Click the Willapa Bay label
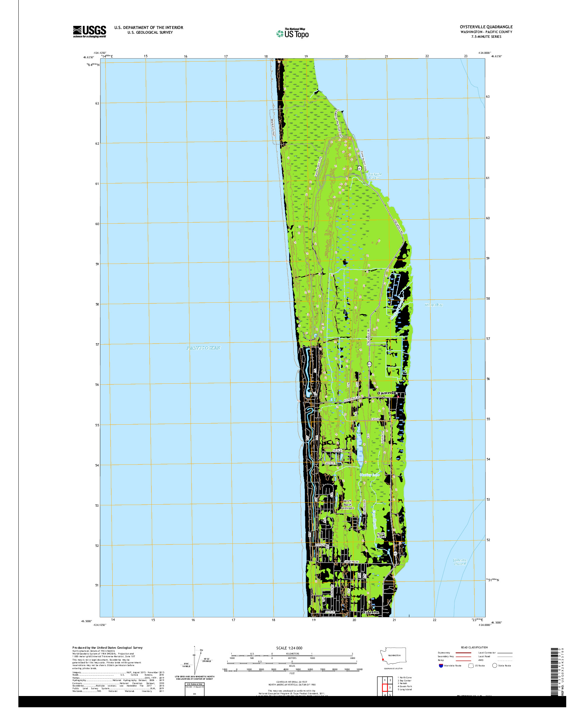This screenshot has height=711, width=588. coord(434,305)
